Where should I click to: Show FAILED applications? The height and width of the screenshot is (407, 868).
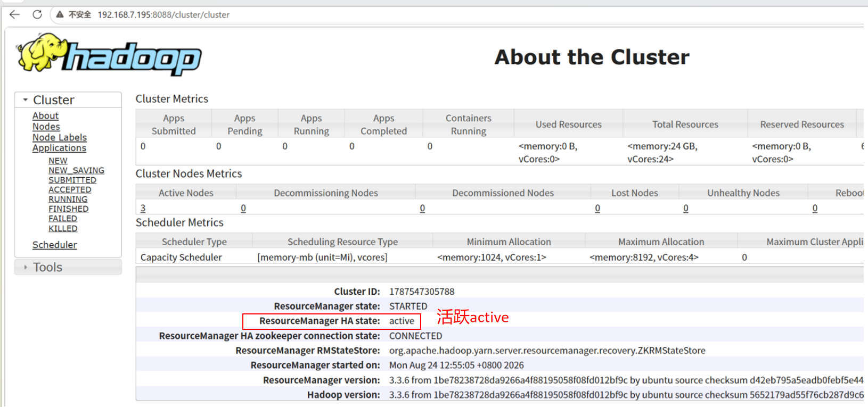tap(63, 218)
